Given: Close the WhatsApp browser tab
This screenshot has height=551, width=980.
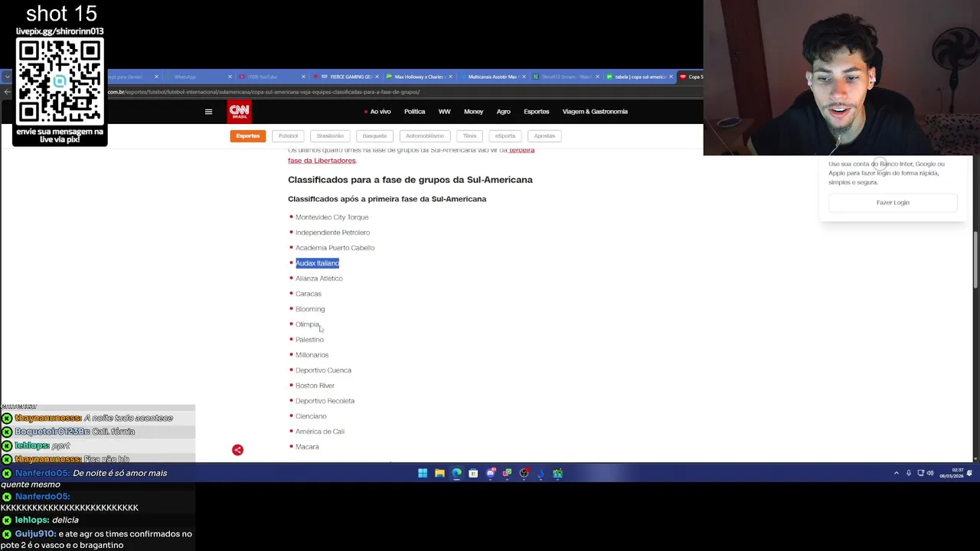Looking at the screenshot, I should pos(230,77).
